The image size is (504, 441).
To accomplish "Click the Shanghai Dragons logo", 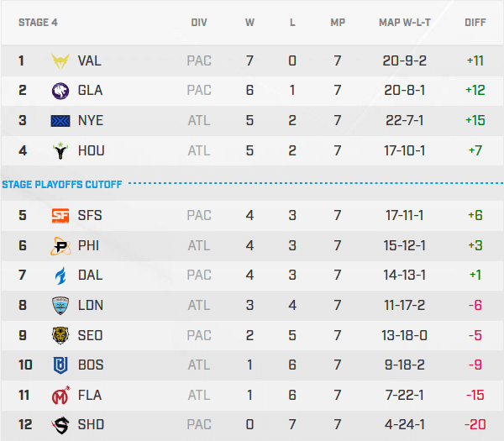I will pyautogui.click(x=61, y=425).
